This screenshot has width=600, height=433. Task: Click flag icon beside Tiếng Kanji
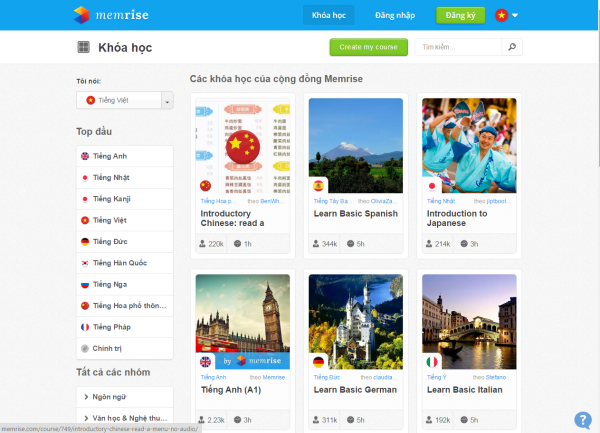(85, 199)
